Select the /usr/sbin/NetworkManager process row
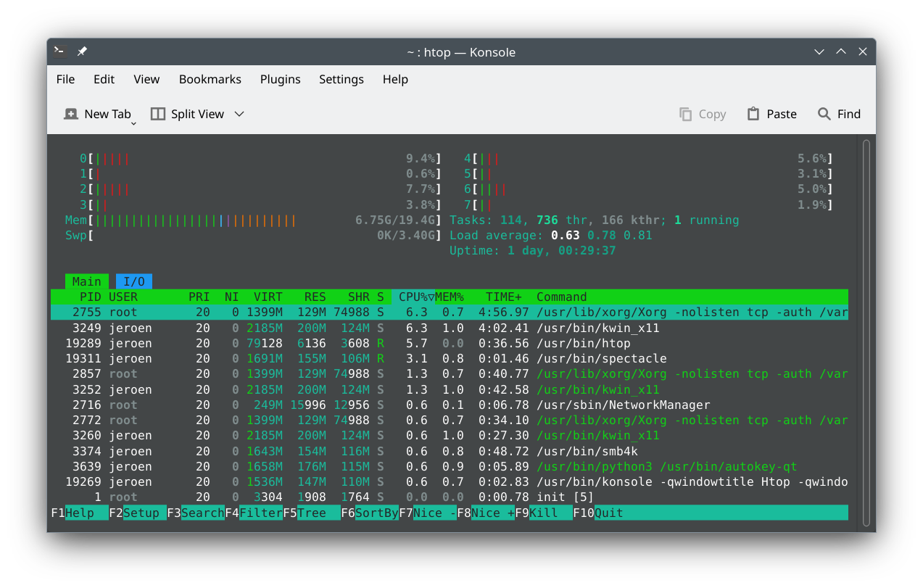This screenshot has height=588, width=923. 450,405
